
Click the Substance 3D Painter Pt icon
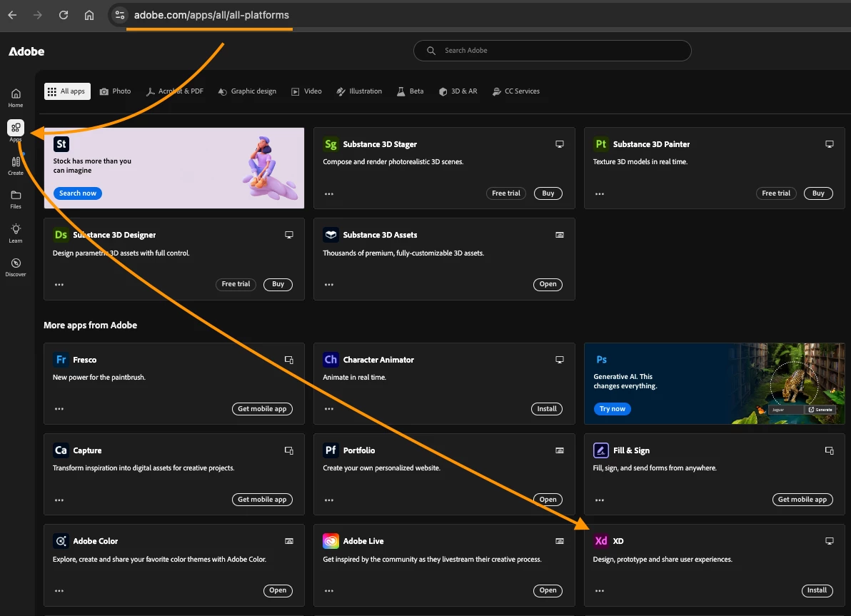[x=601, y=143]
